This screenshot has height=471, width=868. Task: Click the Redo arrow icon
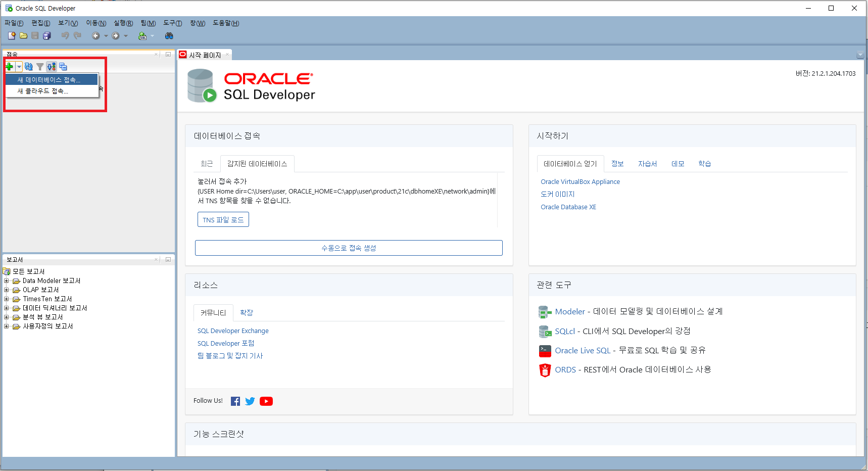pyautogui.click(x=77, y=36)
